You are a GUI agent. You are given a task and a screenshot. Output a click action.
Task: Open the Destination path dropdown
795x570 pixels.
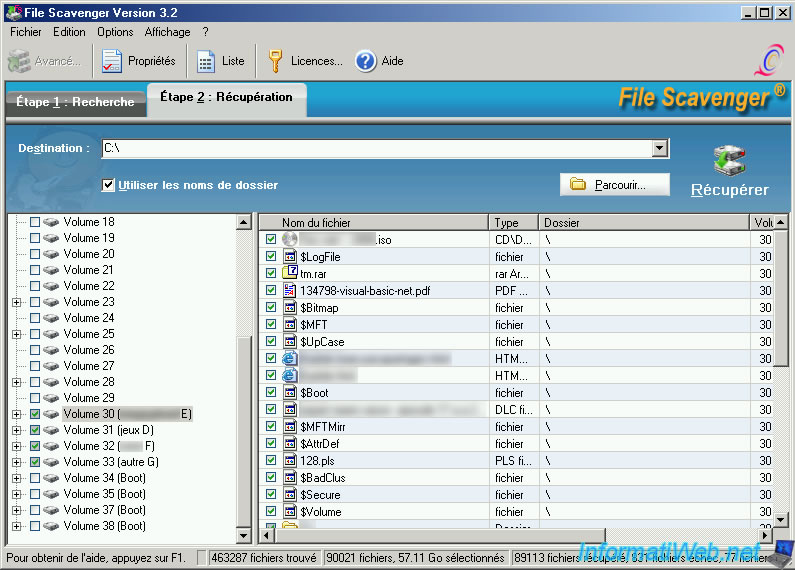pos(659,149)
